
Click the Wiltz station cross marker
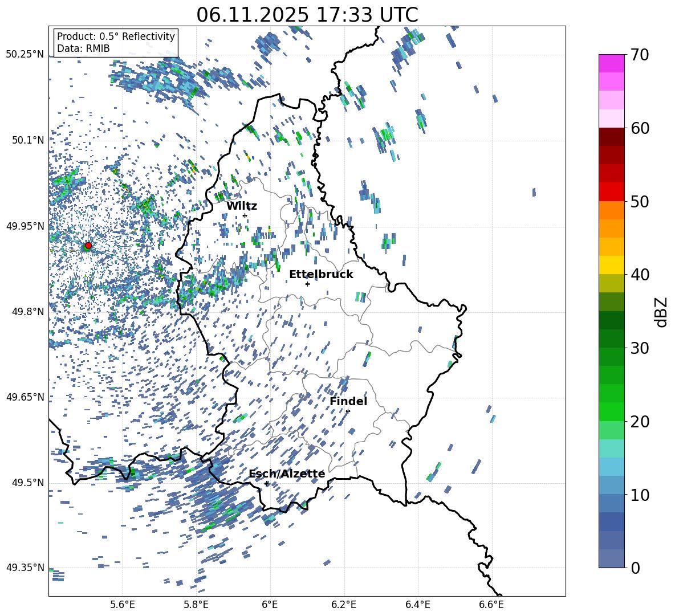245,215
